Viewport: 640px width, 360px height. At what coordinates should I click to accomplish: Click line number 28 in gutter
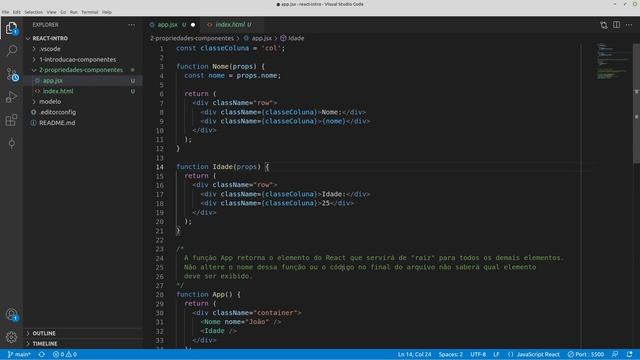click(160, 295)
